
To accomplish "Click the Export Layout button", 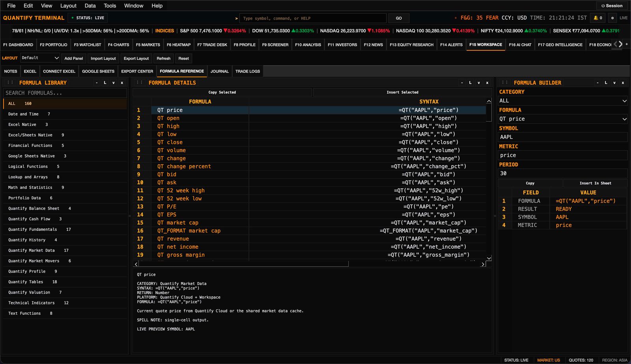I will click(136, 58).
